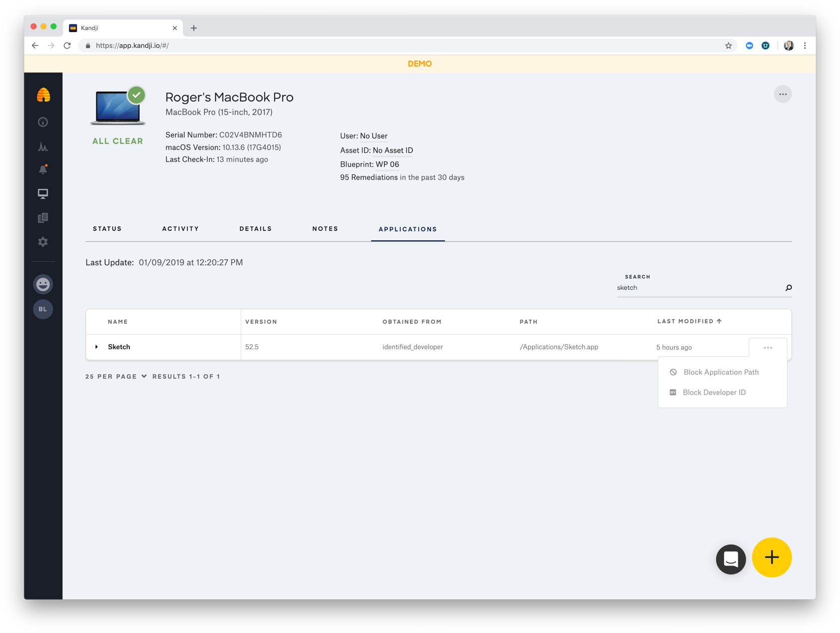This screenshot has width=840, height=633.
Task: Click the Kandji beehive logo in sidebar
Action: point(43,95)
